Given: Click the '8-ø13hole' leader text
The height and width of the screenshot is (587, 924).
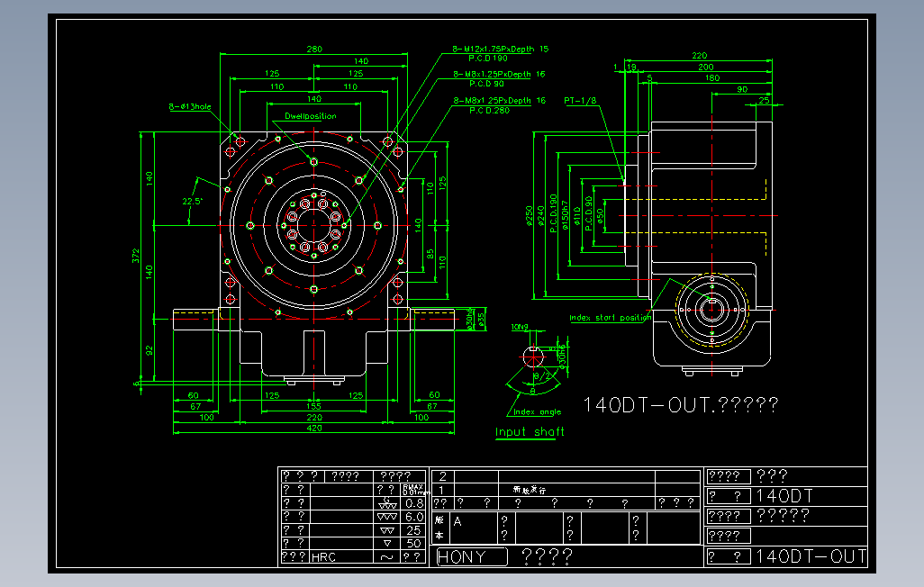Looking at the screenshot, I should (x=190, y=106).
